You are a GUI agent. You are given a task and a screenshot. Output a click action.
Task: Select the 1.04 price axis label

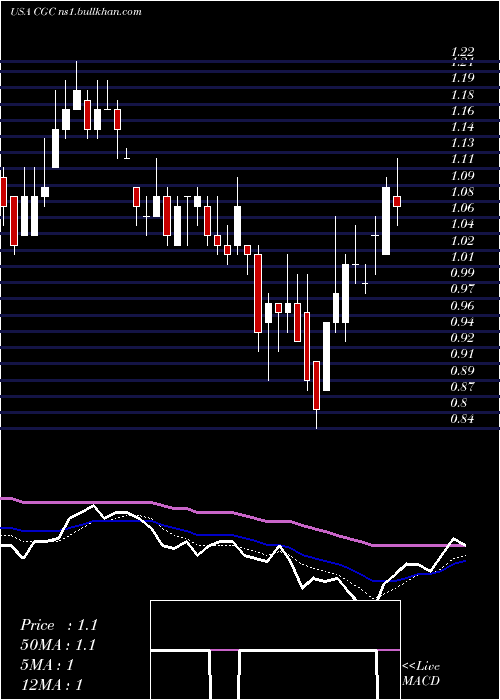tap(462, 224)
